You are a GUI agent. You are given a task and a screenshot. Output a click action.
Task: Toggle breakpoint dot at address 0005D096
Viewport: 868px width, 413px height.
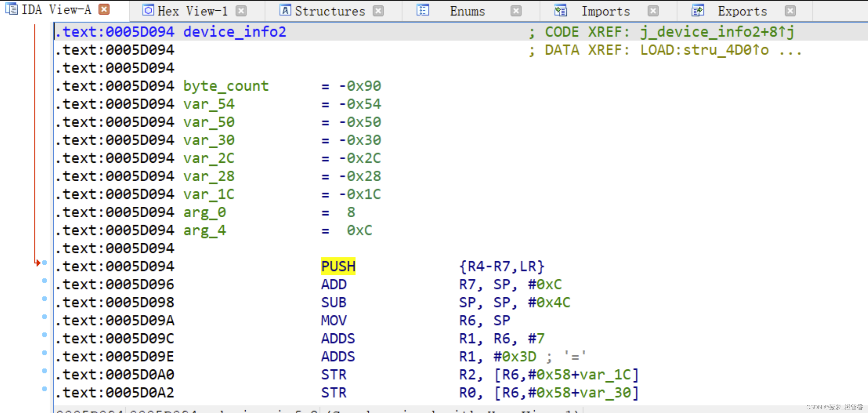[x=44, y=281]
